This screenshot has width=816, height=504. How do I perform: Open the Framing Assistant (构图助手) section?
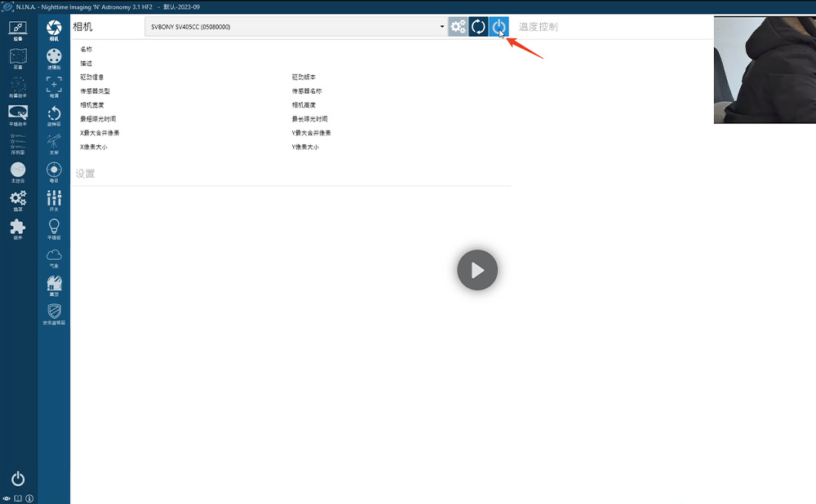[17, 87]
